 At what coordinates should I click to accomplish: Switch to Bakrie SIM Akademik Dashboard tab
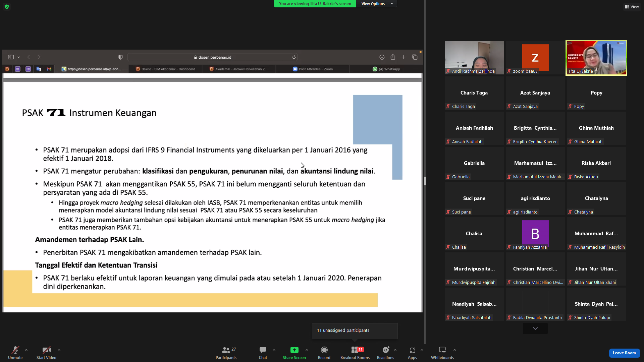click(166, 69)
